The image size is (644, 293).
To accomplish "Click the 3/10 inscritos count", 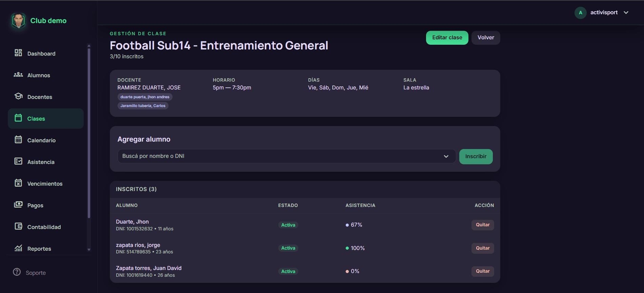I will pyautogui.click(x=126, y=57).
